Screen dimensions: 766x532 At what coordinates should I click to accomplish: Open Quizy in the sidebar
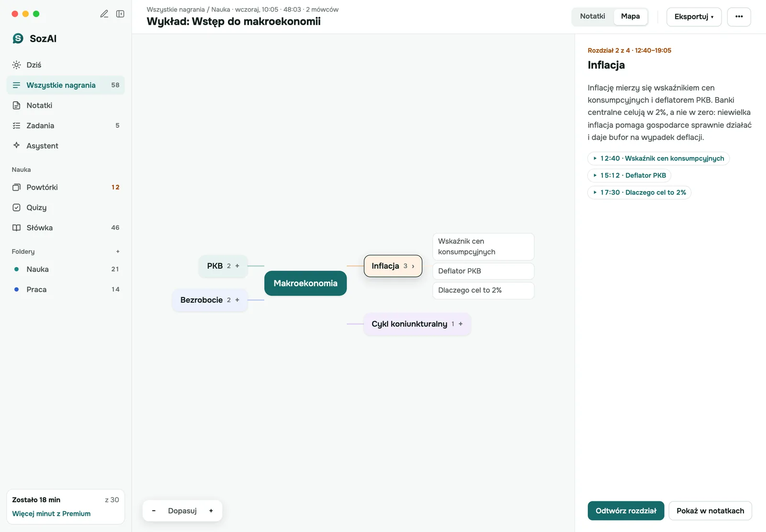66,207
